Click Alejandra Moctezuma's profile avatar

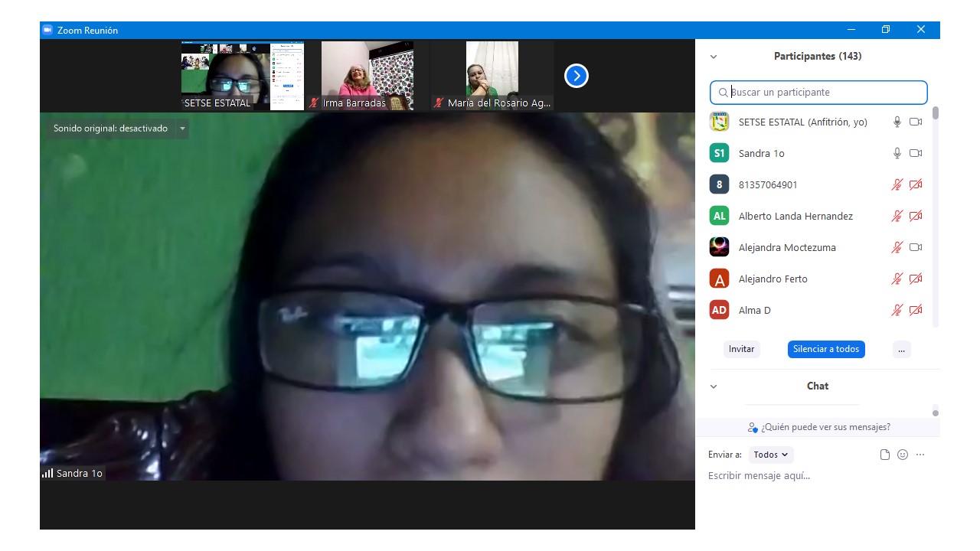click(719, 247)
